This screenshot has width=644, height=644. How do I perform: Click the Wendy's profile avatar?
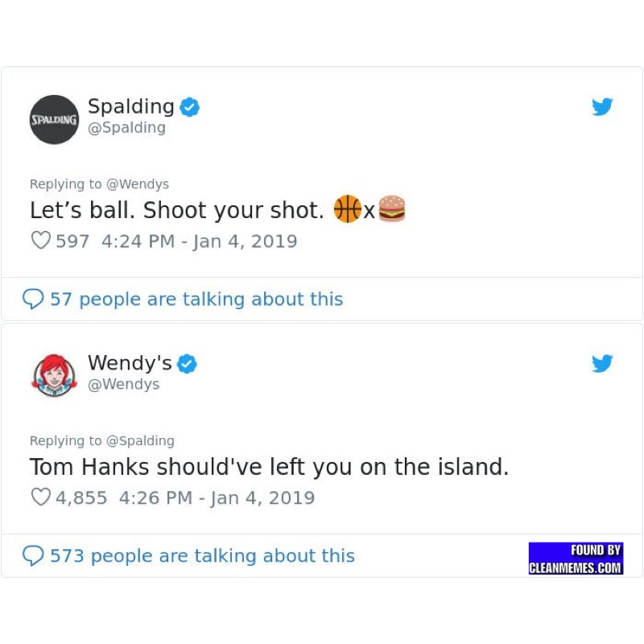pyautogui.click(x=54, y=376)
